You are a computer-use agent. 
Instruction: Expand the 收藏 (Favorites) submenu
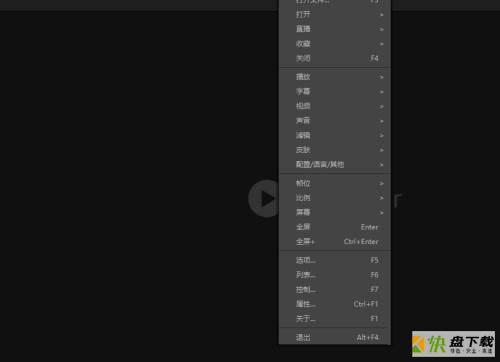335,44
